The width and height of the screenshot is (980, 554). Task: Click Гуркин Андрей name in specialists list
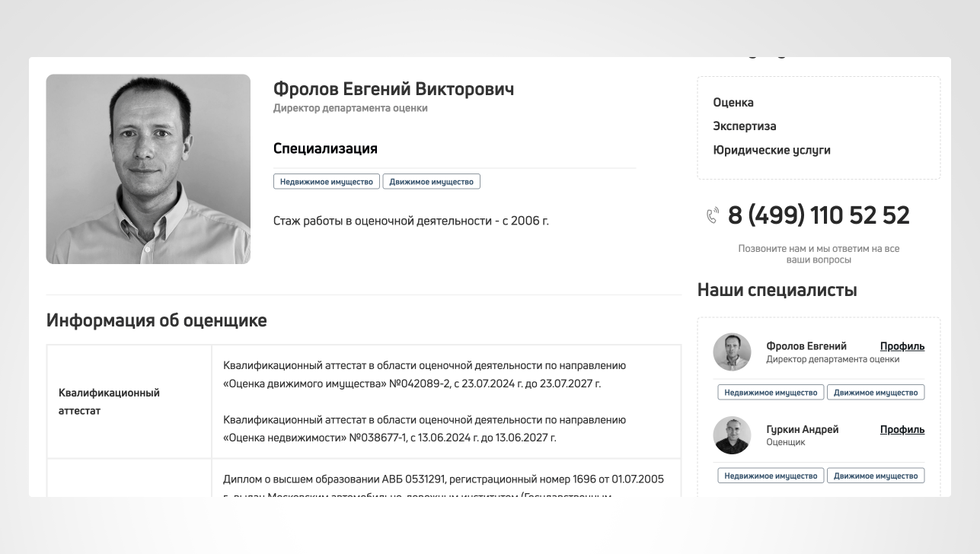[x=803, y=429]
